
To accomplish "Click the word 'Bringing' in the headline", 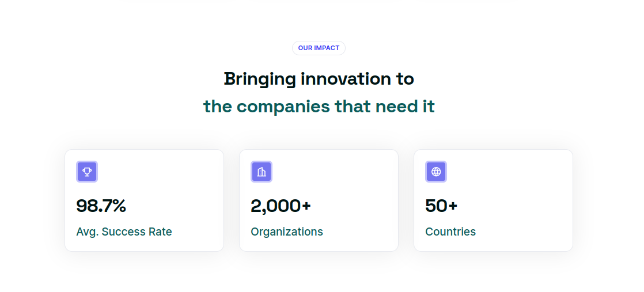I will [x=260, y=79].
